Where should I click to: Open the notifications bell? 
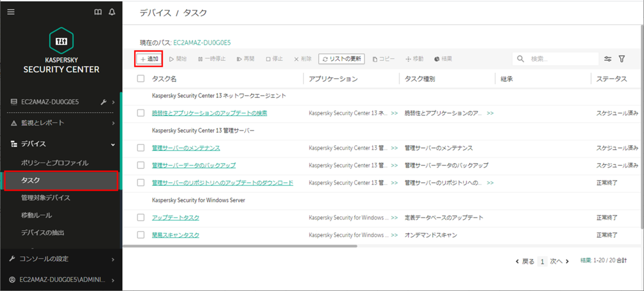pyautogui.click(x=112, y=12)
